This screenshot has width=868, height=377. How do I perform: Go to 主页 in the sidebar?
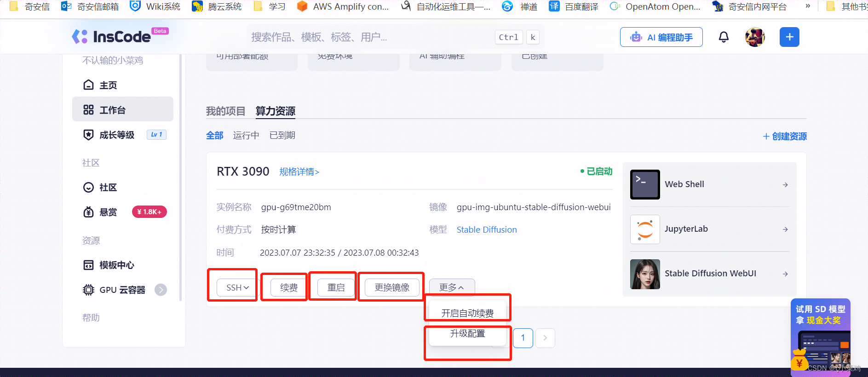[x=123, y=85]
